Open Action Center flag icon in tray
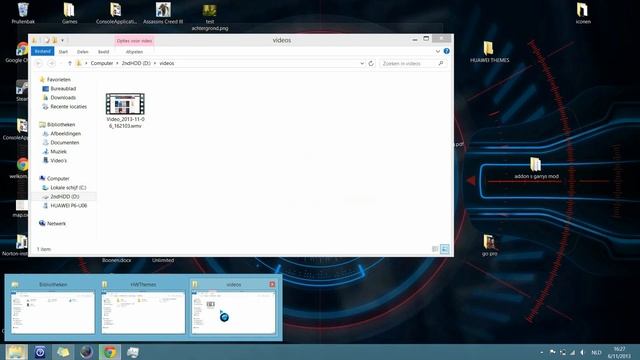640x360 pixels. (552, 352)
